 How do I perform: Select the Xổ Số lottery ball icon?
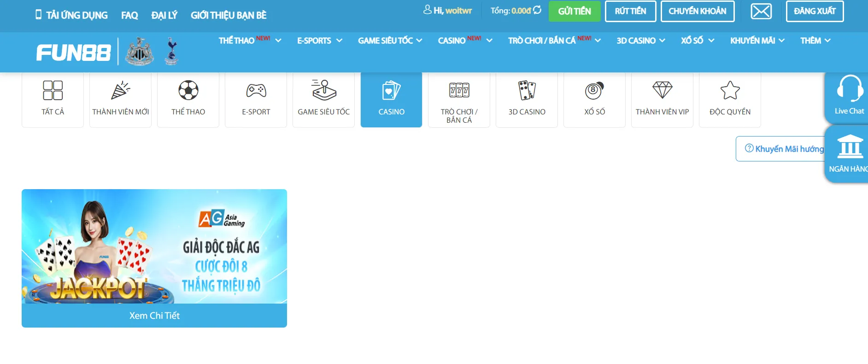click(594, 90)
